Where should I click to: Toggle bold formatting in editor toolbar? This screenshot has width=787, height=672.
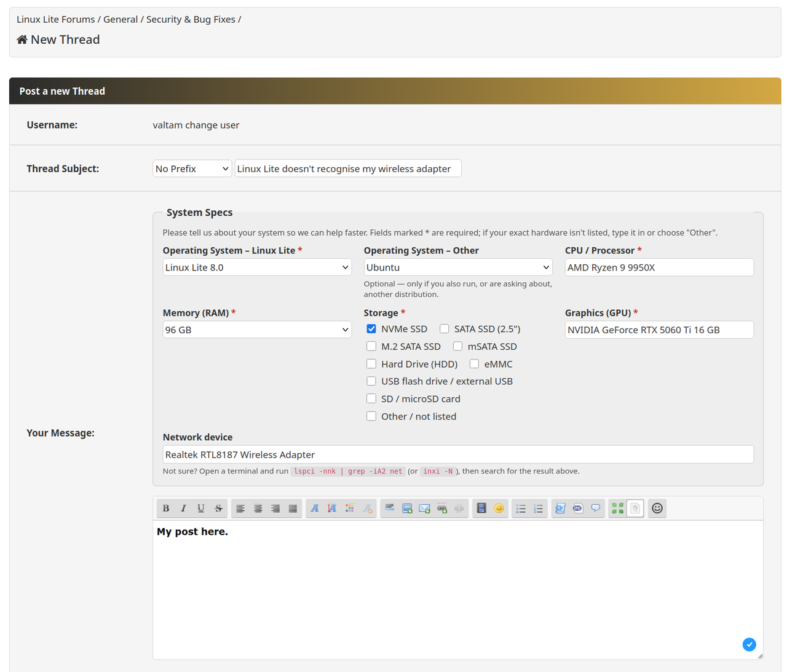[x=166, y=508]
